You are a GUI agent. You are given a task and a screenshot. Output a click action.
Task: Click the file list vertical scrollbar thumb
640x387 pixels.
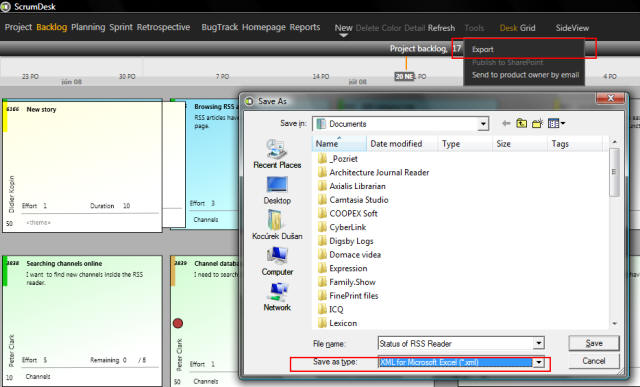(614, 172)
